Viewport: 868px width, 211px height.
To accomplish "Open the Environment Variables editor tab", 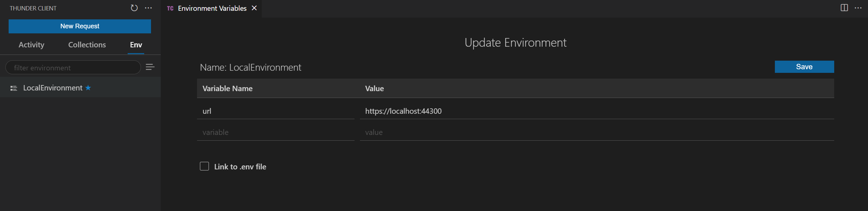I will pyautogui.click(x=212, y=8).
